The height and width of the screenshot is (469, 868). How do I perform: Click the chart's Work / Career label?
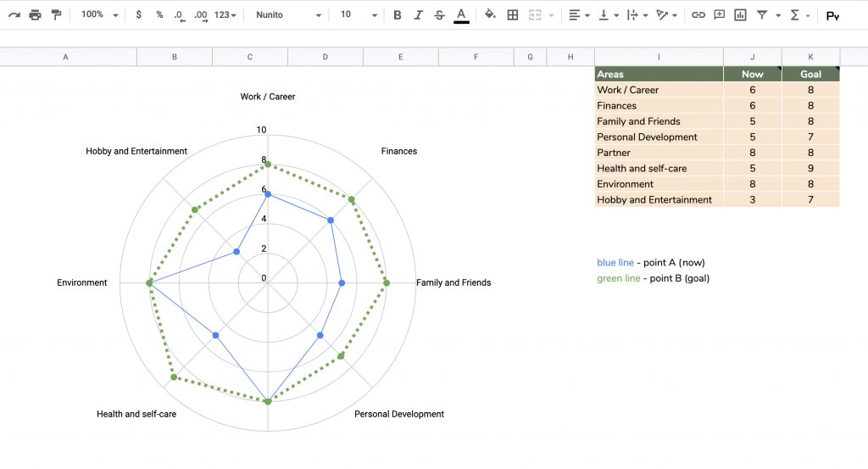click(267, 97)
